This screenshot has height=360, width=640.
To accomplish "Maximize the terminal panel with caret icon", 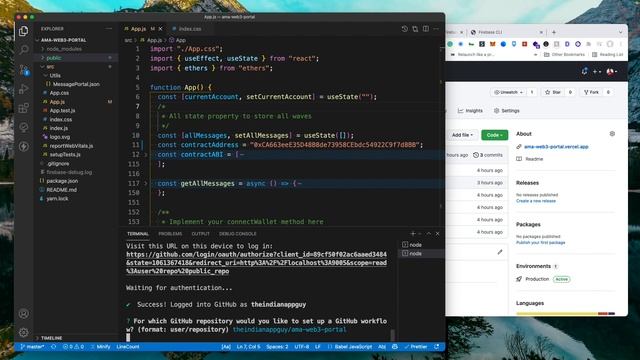I will point(429,233).
